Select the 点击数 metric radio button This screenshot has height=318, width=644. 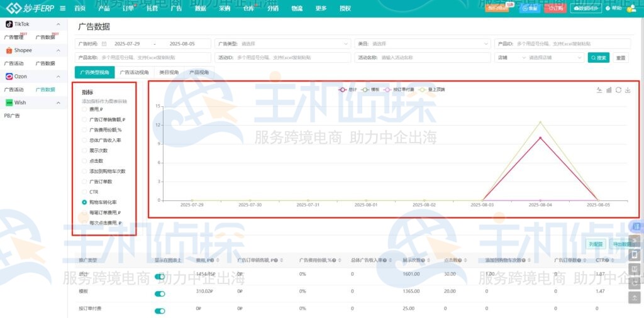(85, 161)
